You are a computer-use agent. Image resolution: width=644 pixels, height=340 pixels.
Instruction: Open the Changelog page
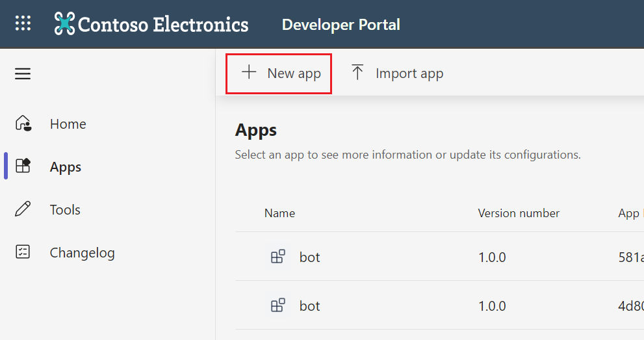[82, 253]
